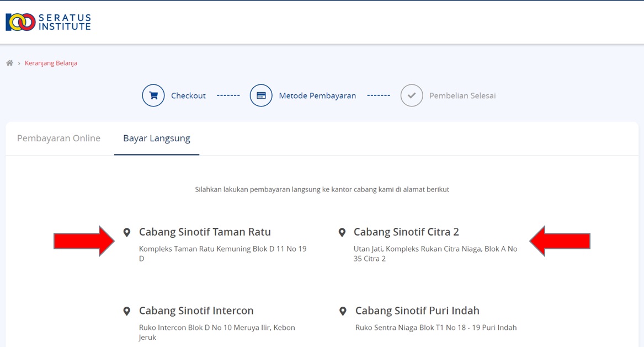The image size is (644, 347).
Task: Select the Cabang Sinotif Intercon heading
Action: (196, 311)
